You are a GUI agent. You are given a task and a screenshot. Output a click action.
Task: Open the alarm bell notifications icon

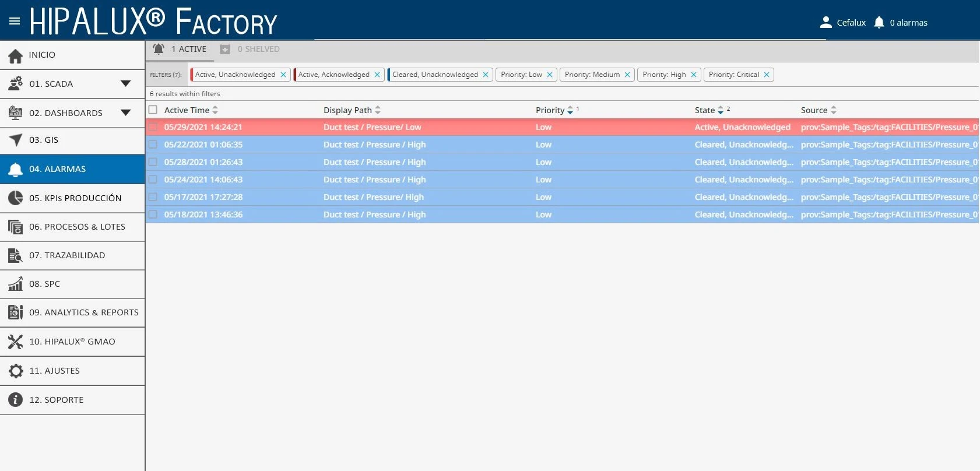pos(879,23)
